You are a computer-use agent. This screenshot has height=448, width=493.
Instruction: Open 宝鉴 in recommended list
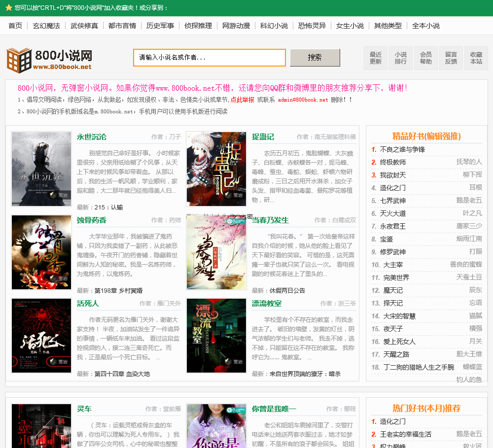point(387,239)
